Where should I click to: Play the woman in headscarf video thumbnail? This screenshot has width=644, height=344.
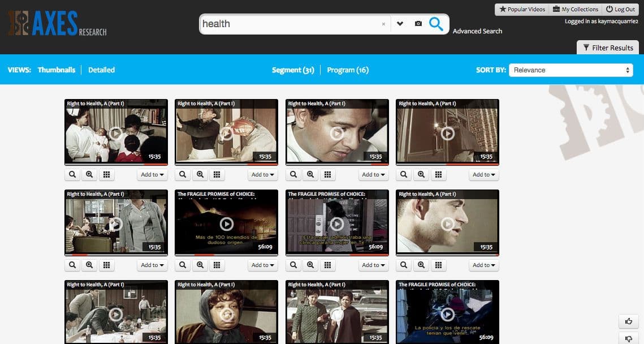coord(226,315)
